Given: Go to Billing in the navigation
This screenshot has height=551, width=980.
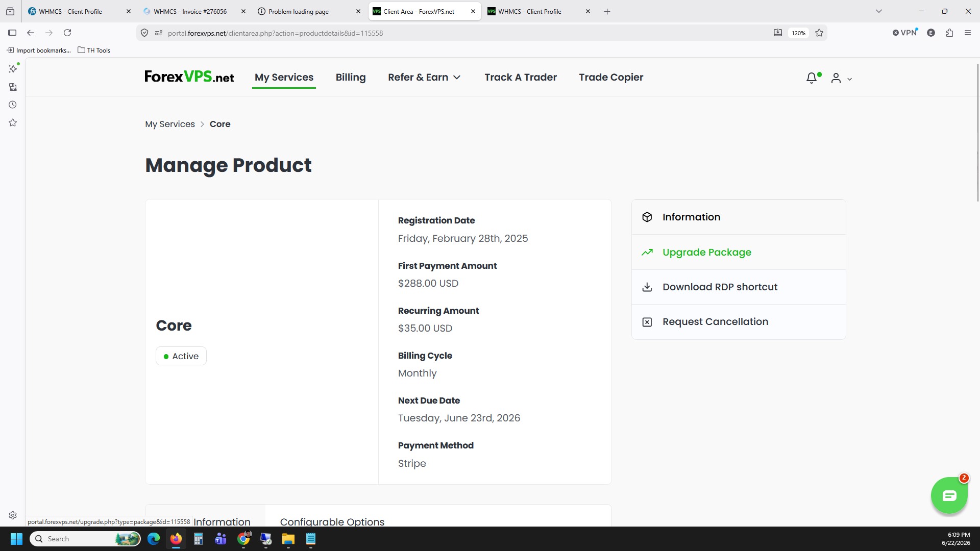Looking at the screenshot, I should pos(351,77).
